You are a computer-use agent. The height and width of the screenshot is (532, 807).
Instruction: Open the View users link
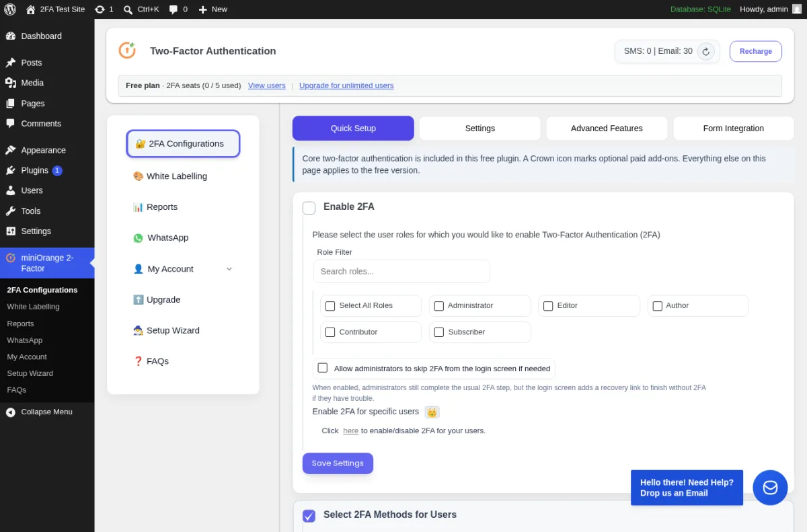coord(266,86)
